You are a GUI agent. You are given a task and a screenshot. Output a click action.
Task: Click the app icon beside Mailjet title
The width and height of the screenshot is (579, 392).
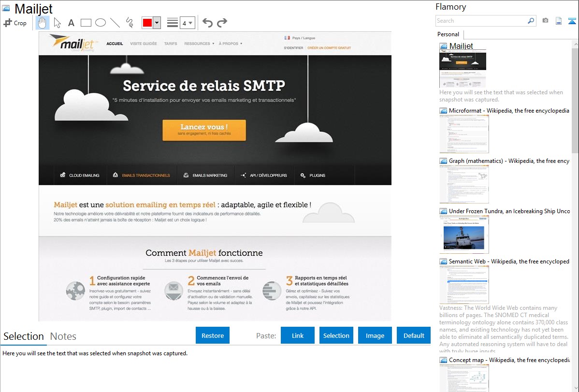point(6,9)
